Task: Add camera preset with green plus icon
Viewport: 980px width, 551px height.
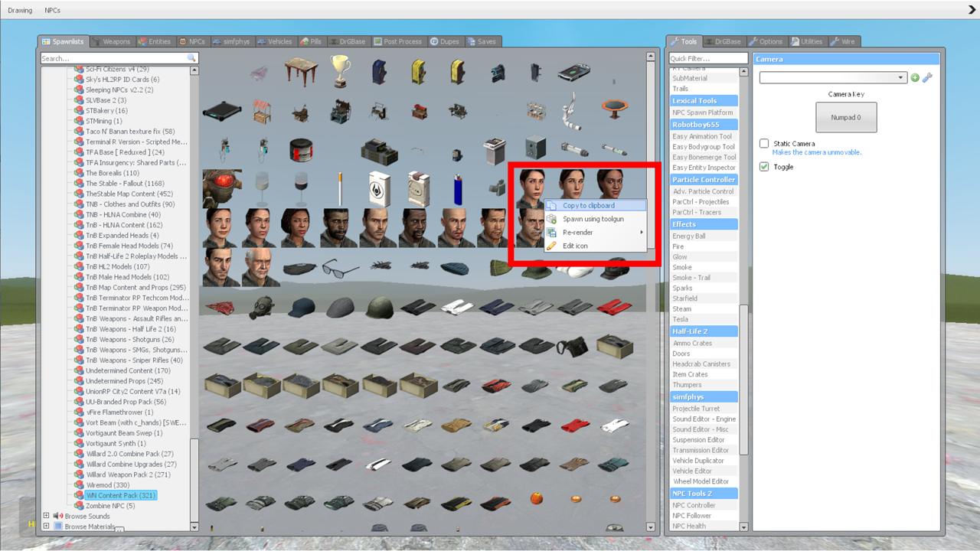Action: point(915,78)
